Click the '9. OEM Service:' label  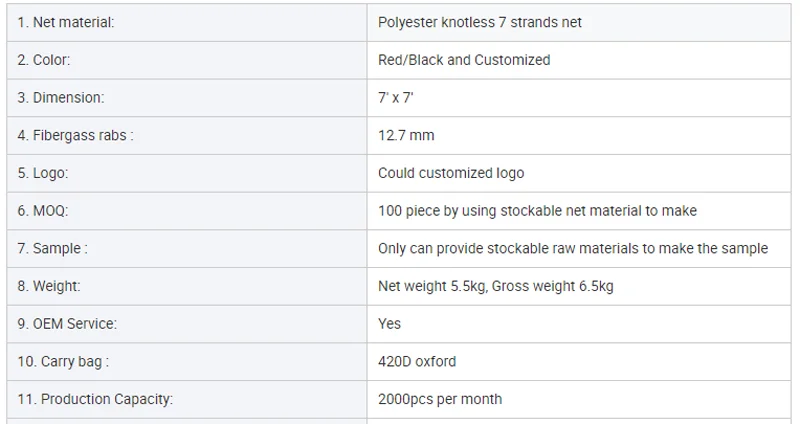(67, 324)
